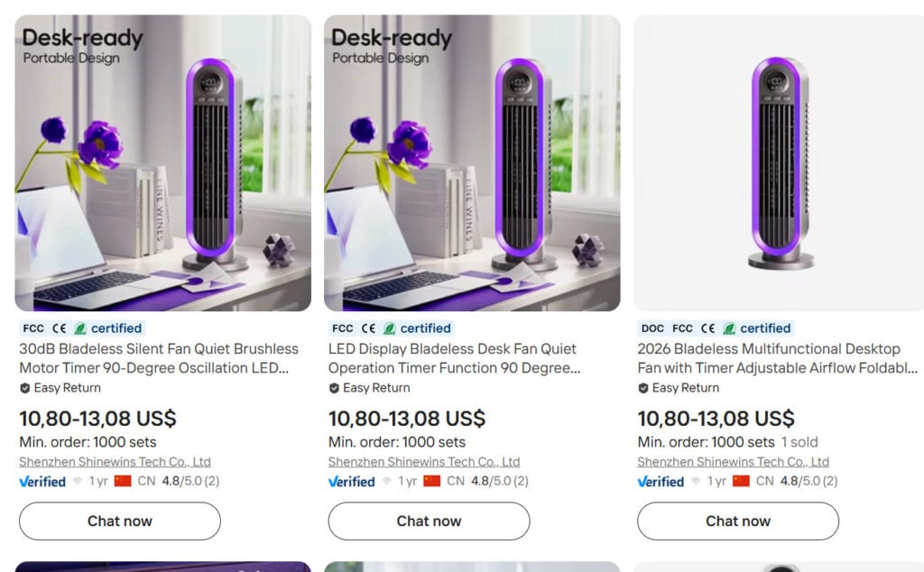
Task: Click Chat now for the third fan
Action: click(x=738, y=521)
